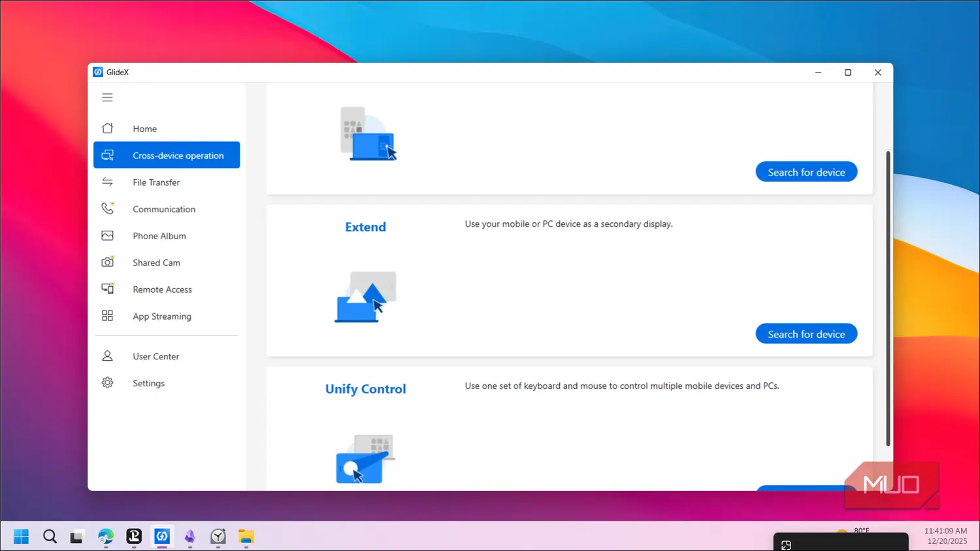This screenshot has width=980, height=551.
Task: Select the Cross-device operation sidebar item
Action: coord(167,156)
